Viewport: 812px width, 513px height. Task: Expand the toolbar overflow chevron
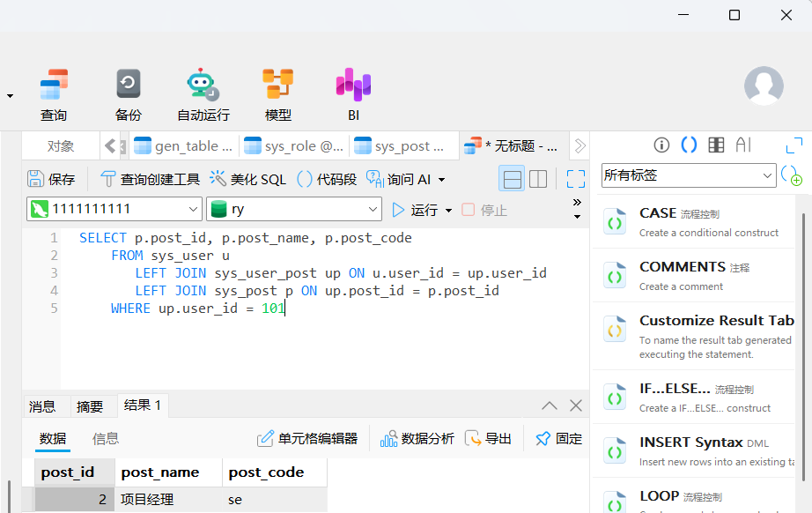point(577,202)
